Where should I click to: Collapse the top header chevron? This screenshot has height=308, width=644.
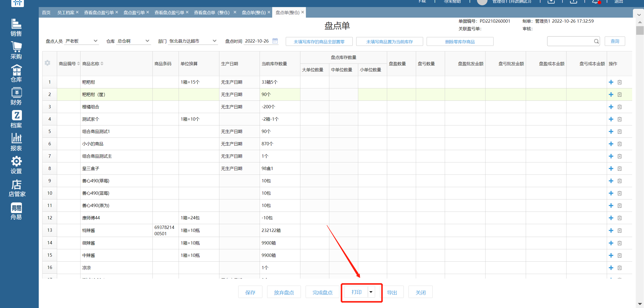pyautogui.click(x=639, y=15)
